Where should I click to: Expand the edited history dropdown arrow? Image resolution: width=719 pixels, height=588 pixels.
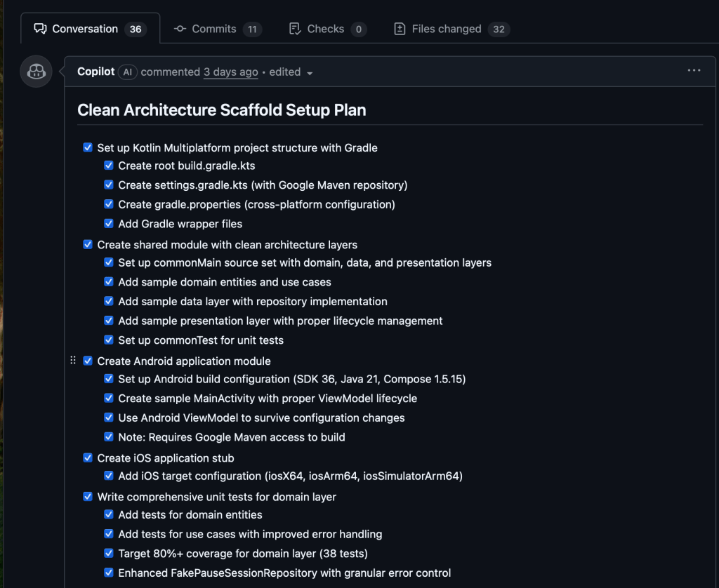point(310,73)
